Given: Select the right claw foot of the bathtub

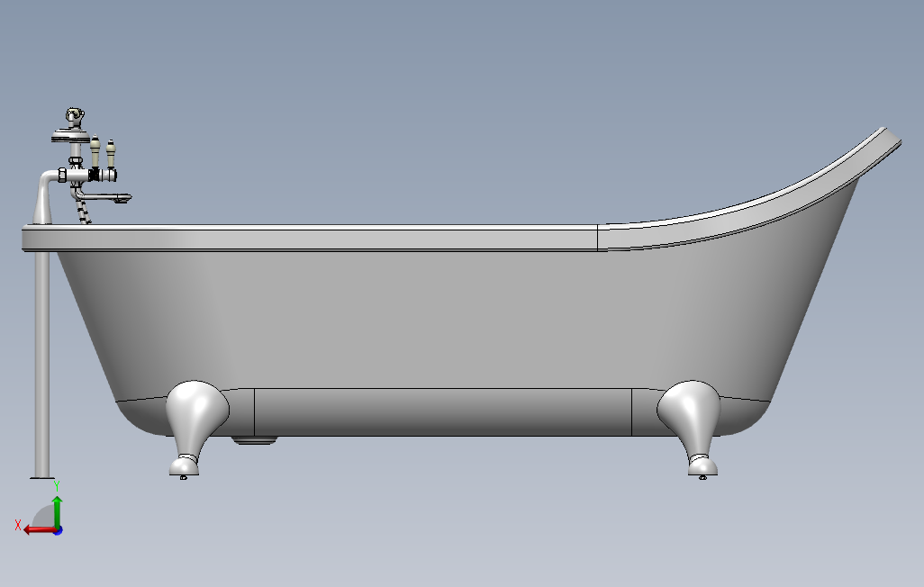Looking at the screenshot, I should coord(691,428).
